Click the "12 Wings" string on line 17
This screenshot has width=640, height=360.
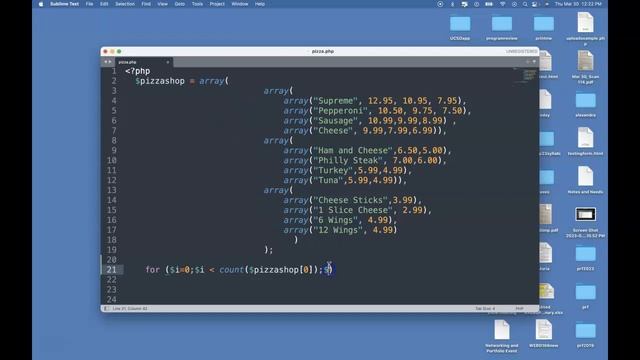(338, 230)
